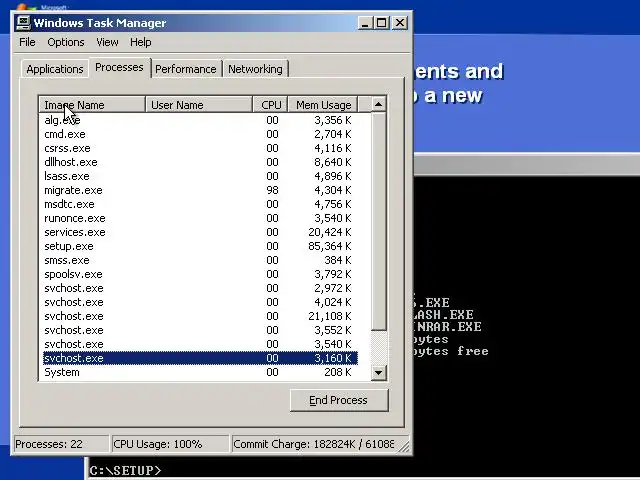Select the services.exe process
This screenshot has width=640, height=480.
pyautogui.click(x=200, y=232)
